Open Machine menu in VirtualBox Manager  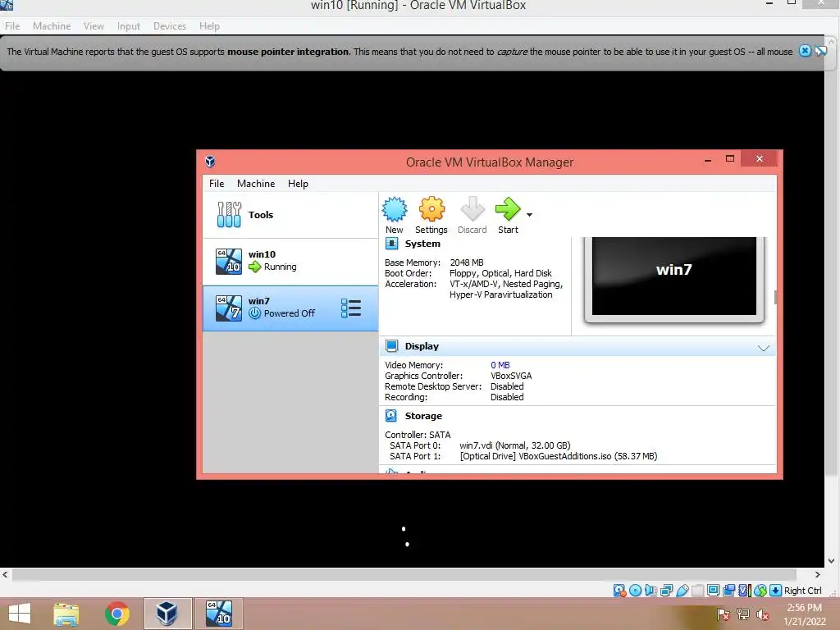click(x=256, y=184)
